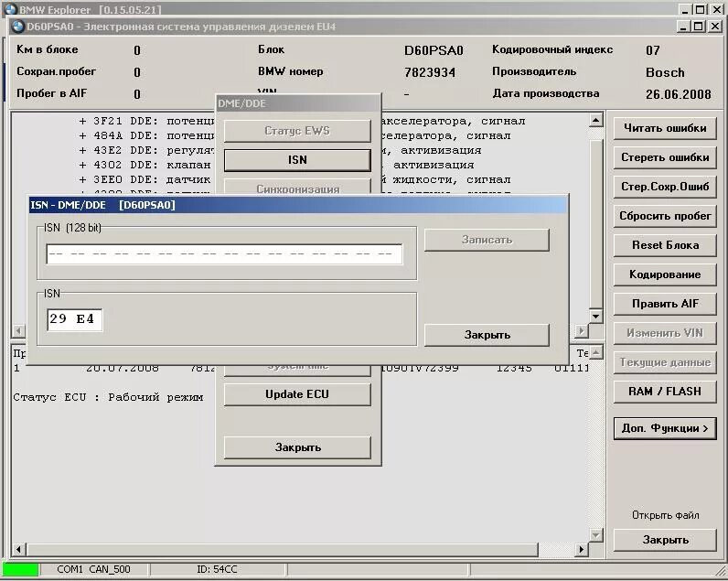Click the 3EE0 DDE error row
The image size is (728, 581).
294,179
